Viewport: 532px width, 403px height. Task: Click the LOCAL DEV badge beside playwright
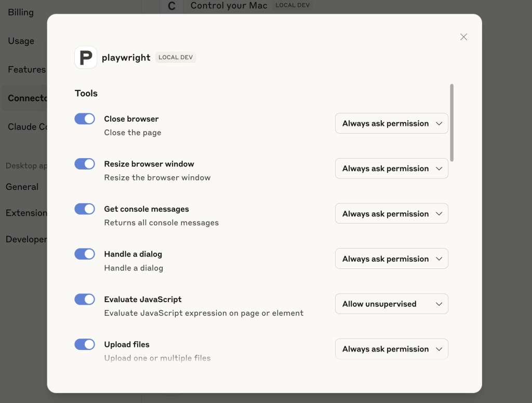point(176,57)
